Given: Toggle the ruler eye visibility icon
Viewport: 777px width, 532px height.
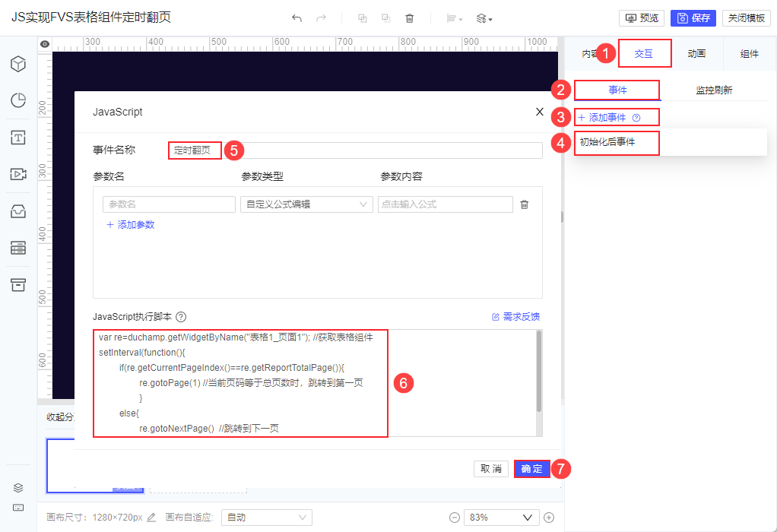Looking at the screenshot, I should click(x=45, y=44).
